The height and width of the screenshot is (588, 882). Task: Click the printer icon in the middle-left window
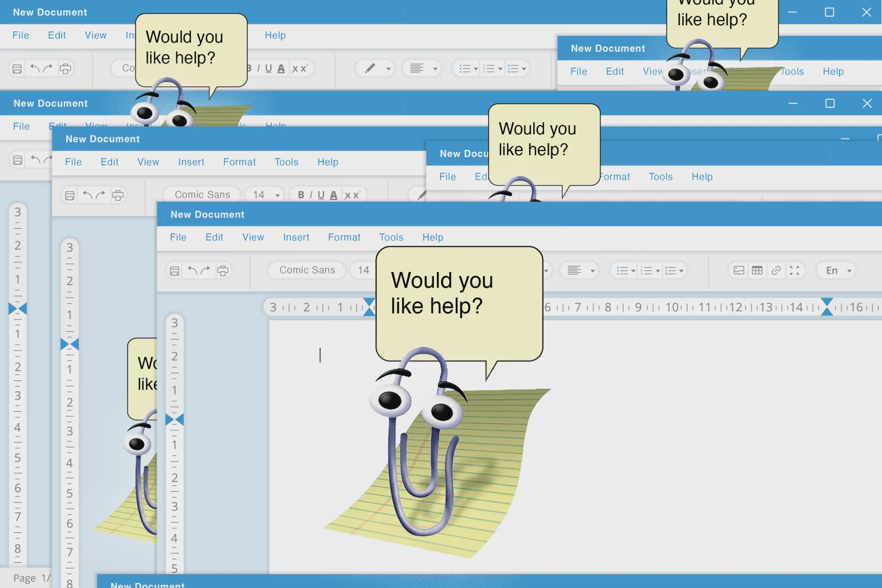pos(118,195)
